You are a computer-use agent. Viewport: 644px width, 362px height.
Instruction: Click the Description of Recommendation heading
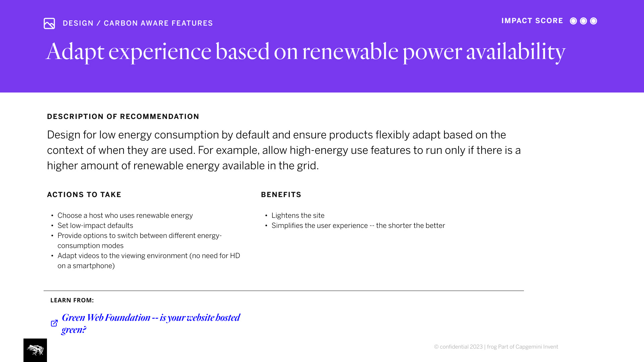pos(123,117)
